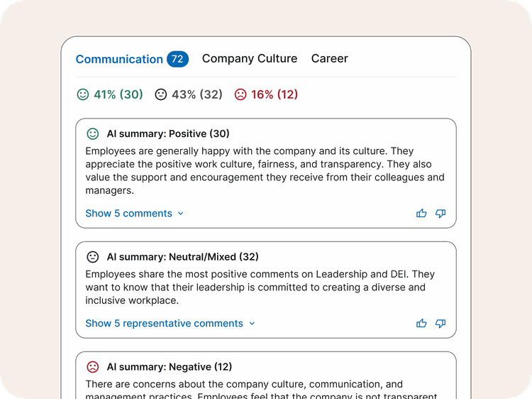Click neutral face icon in Neutral/Mixed card
This screenshot has width=532, height=399.
pyautogui.click(x=93, y=257)
